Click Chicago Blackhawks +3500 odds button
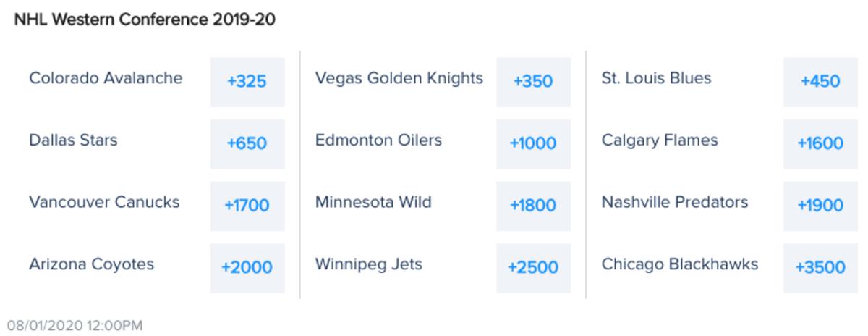Viewport: 868px width, 336px height. [820, 268]
